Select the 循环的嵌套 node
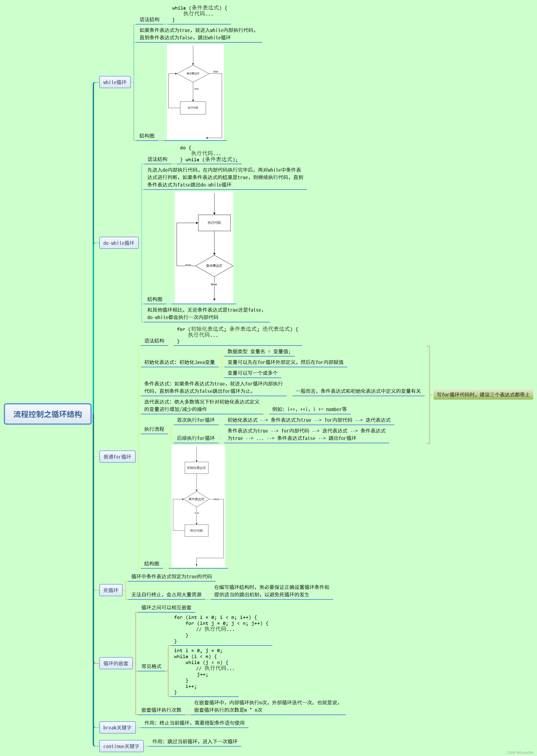This screenshot has width=537, height=756. (116, 663)
